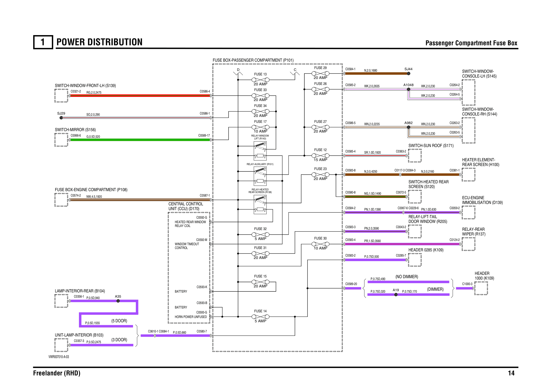Screen dimensions: 554x392
Task: Click the WINDOW TIMEOUT CONTROL text
Action: (187, 246)
